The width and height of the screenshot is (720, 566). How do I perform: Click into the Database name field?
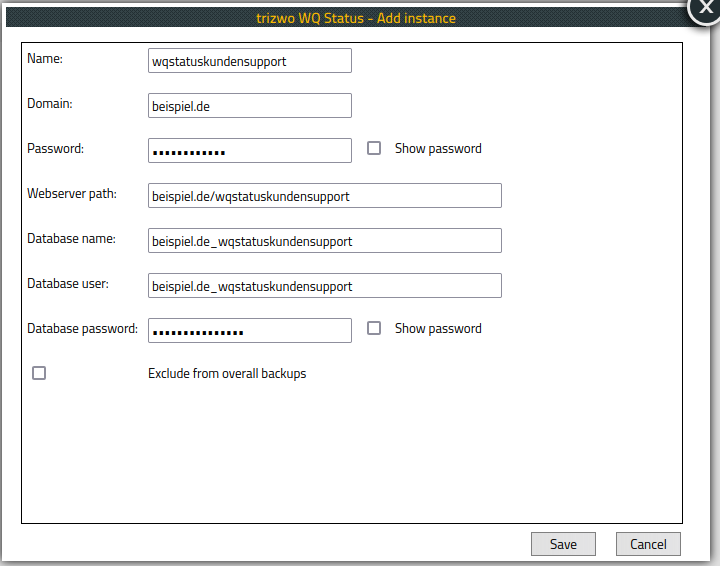(x=324, y=241)
